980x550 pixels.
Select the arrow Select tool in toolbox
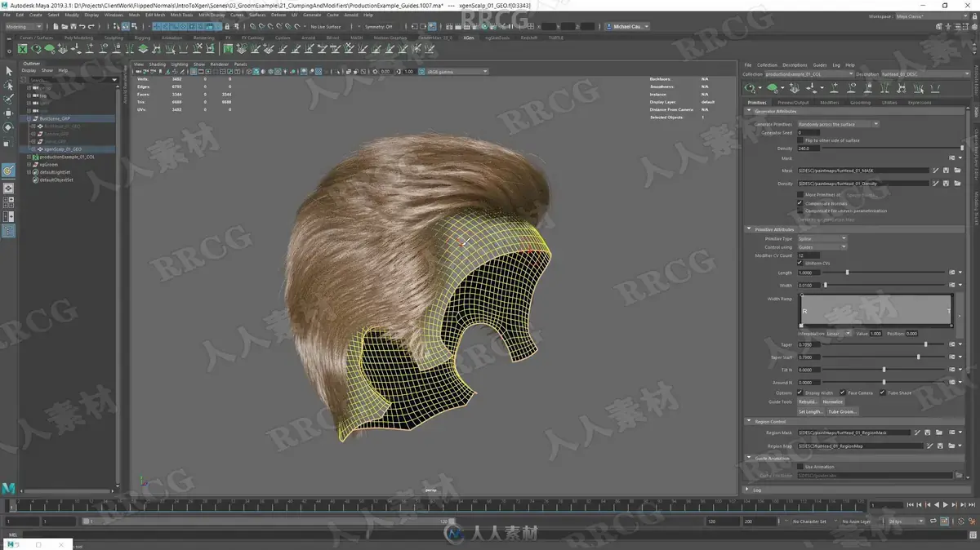(x=9, y=71)
